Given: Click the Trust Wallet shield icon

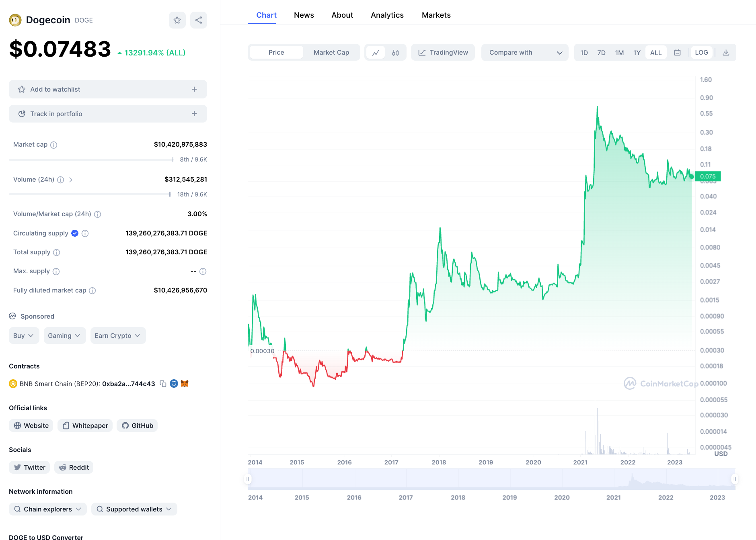Looking at the screenshot, I should pos(174,384).
